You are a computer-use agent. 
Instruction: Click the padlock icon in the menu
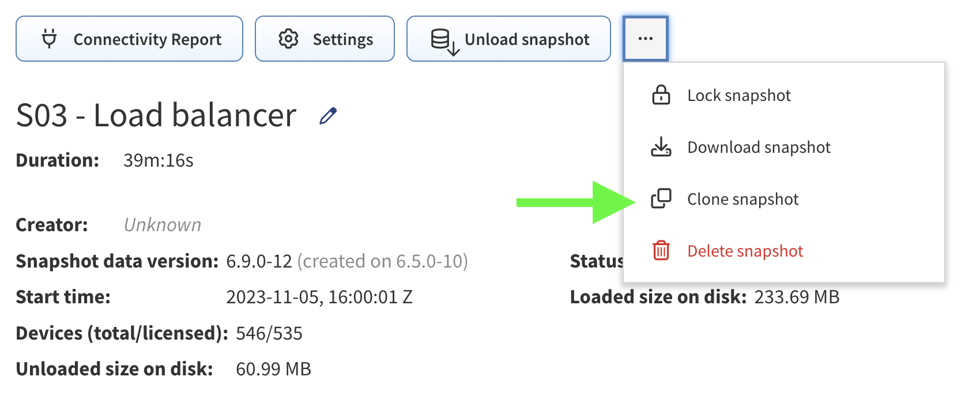(x=661, y=95)
